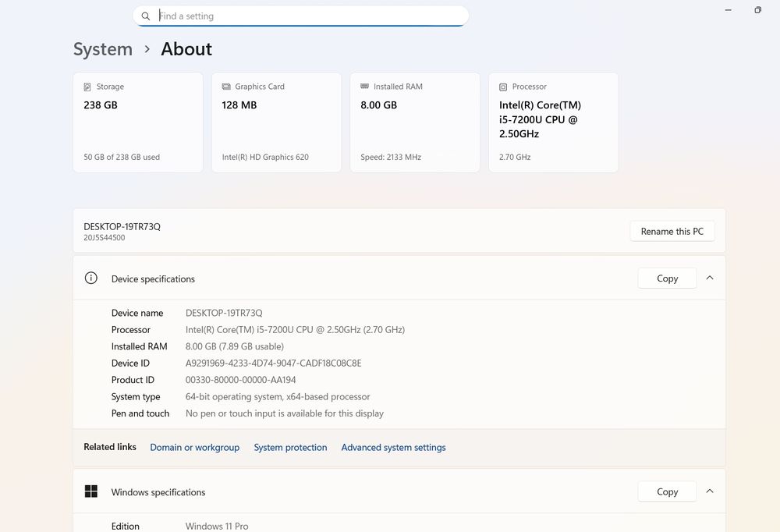Click the Graphics Card icon
Viewport: 780px width, 532px height.
(x=226, y=87)
